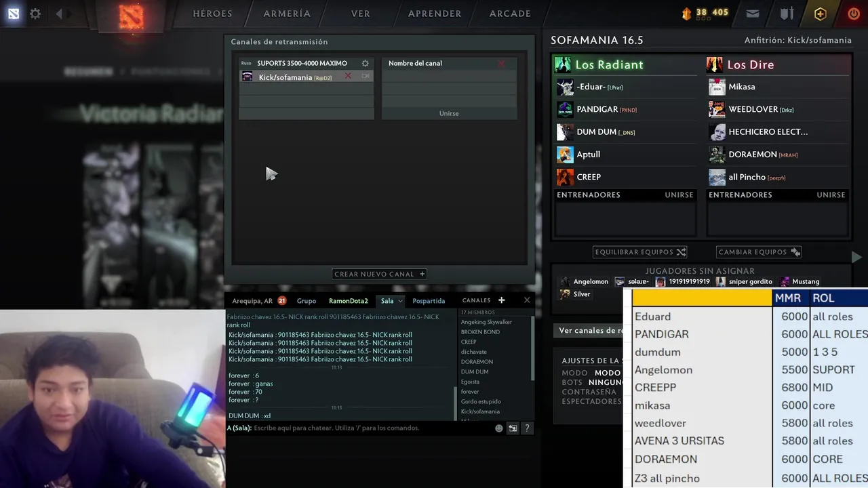This screenshot has height=488, width=868.
Task: Expand the panel with right-pointing arrow
Action: click(x=856, y=258)
